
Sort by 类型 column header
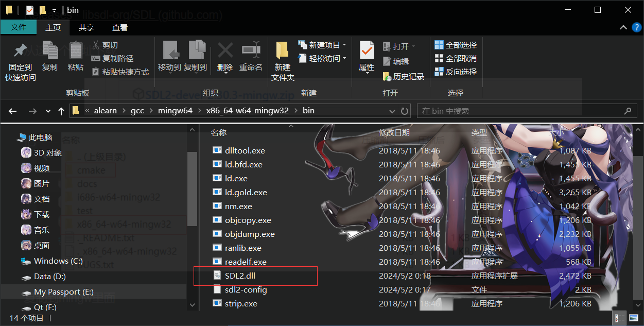(479, 133)
